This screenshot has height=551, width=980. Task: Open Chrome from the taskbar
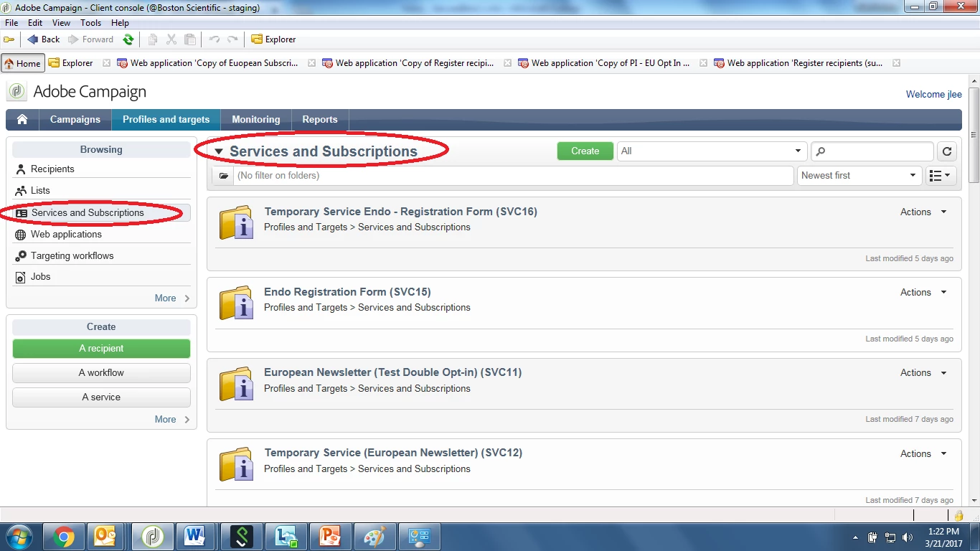click(x=64, y=537)
